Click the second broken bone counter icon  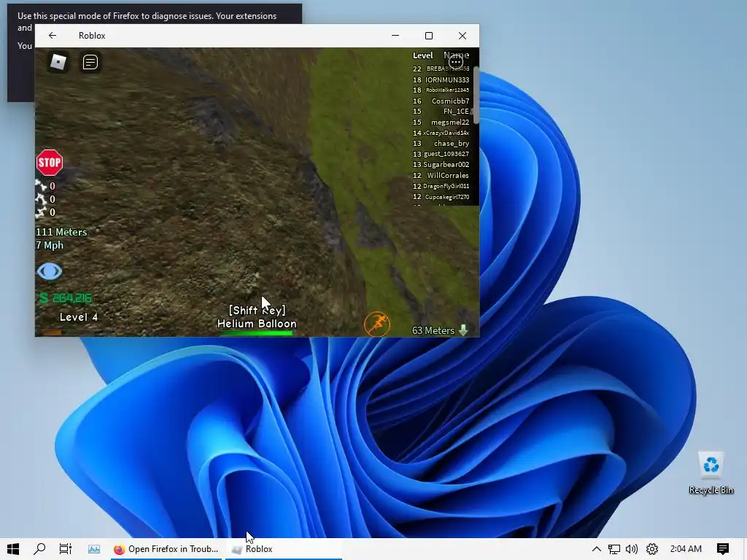(x=41, y=199)
